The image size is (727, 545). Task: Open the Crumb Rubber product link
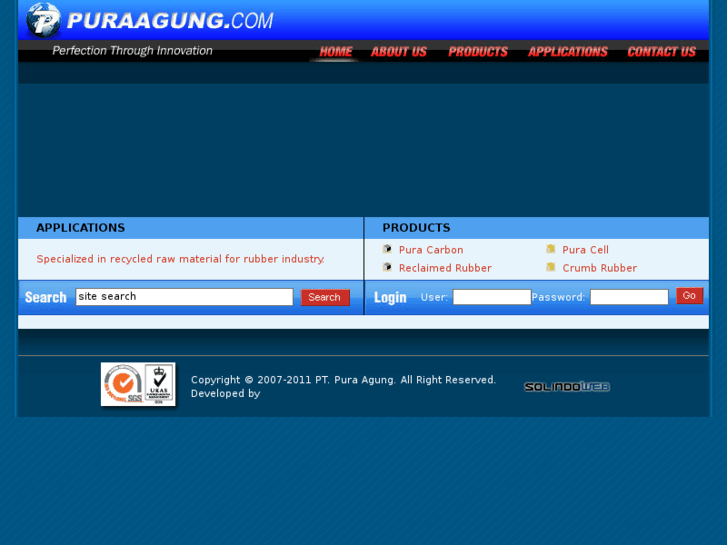coord(599,268)
